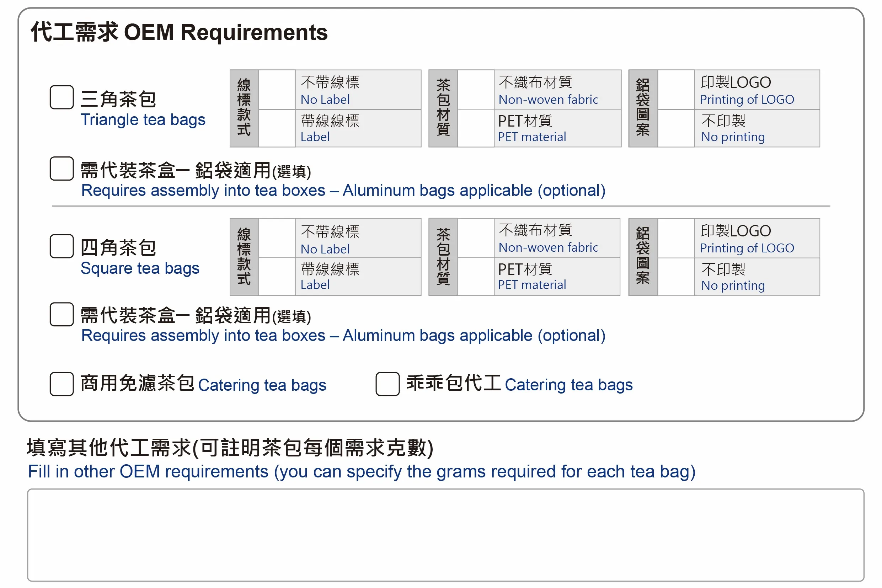Click the 代工需求 OEM Requirements heading
Viewport: 882px width, 588px height.
(x=179, y=32)
